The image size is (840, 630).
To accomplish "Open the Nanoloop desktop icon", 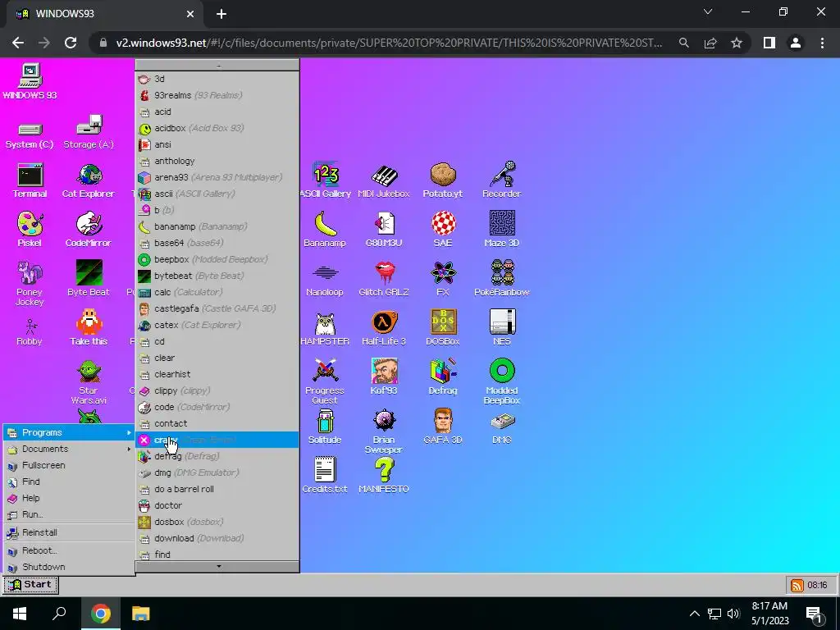I will [x=325, y=281].
